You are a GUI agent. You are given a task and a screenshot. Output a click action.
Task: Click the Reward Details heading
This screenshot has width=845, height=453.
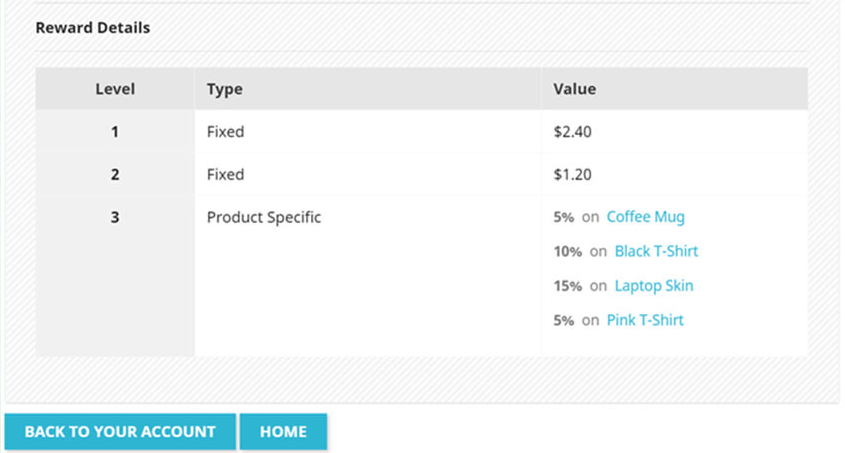[x=93, y=27]
